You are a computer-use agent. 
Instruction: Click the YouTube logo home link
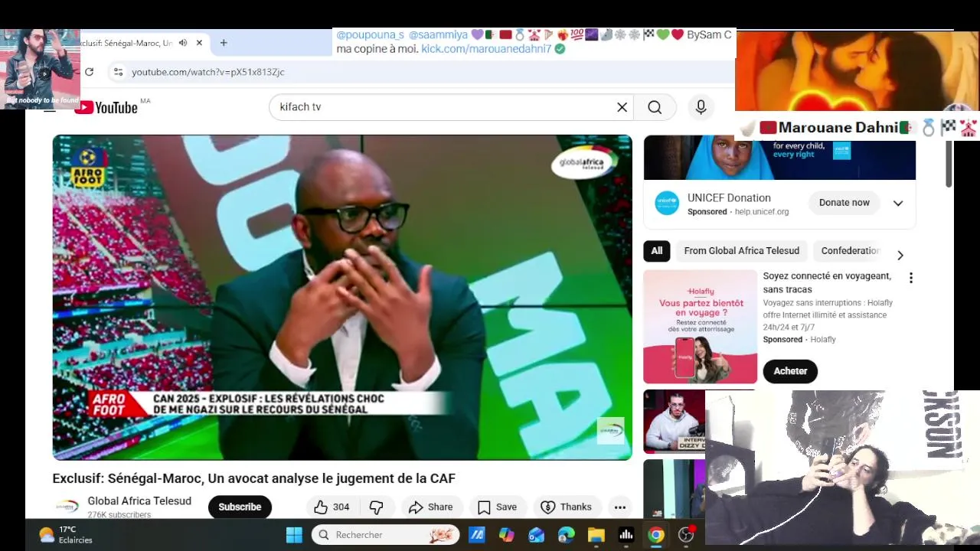click(x=106, y=107)
